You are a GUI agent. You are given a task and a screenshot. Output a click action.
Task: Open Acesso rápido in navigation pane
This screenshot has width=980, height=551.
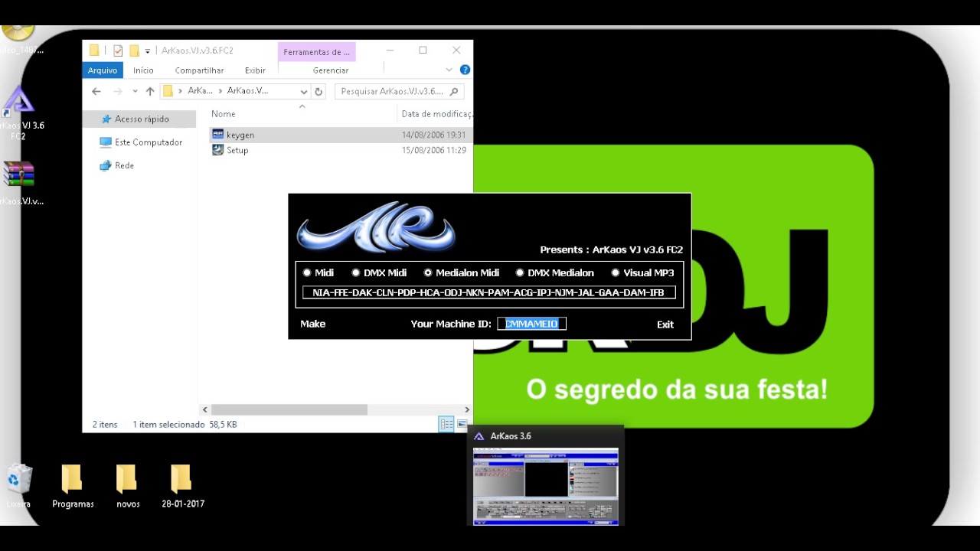click(x=141, y=119)
